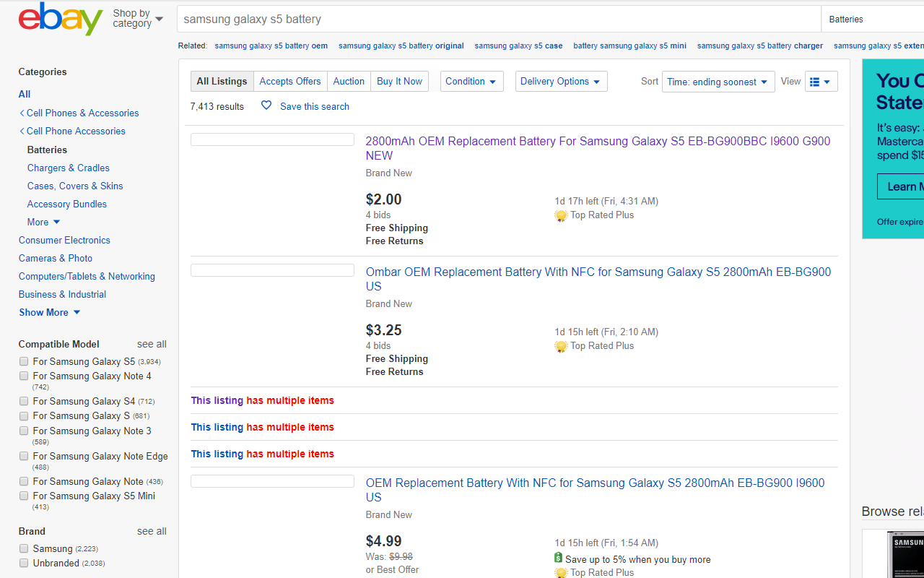Check For Samsung Galaxy S5 filter
The image size is (924, 578).
24,361
